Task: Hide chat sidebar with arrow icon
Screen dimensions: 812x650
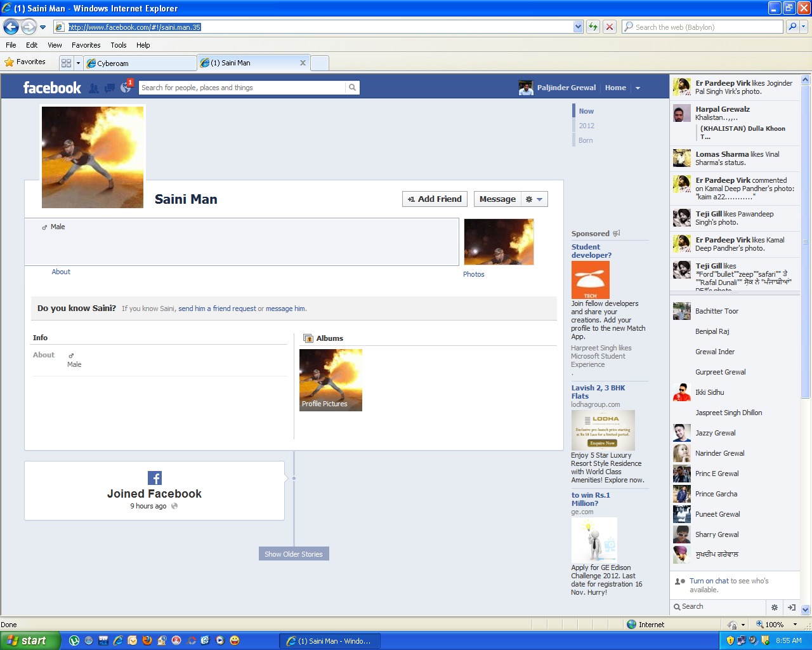Action: coord(792,607)
